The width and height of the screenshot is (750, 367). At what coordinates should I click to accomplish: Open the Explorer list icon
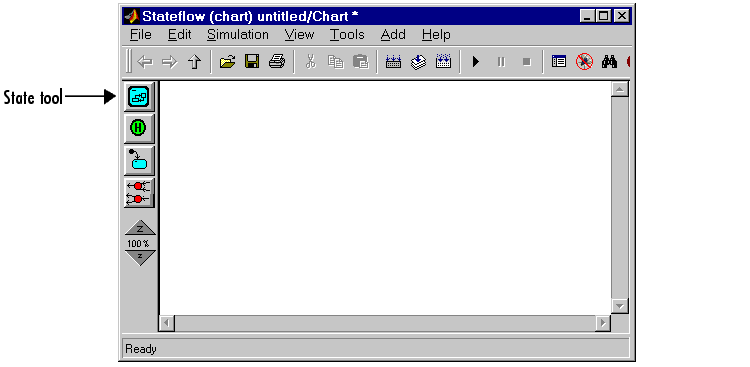point(559,62)
